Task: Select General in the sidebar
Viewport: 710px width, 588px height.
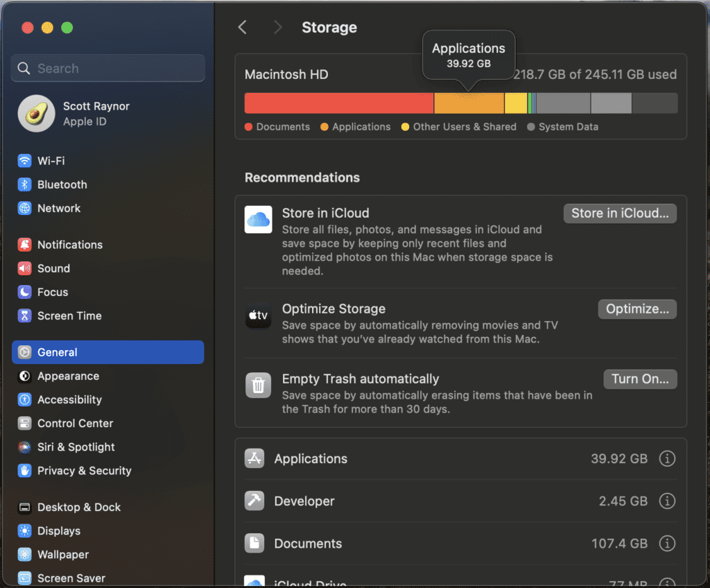Action: [58, 352]
